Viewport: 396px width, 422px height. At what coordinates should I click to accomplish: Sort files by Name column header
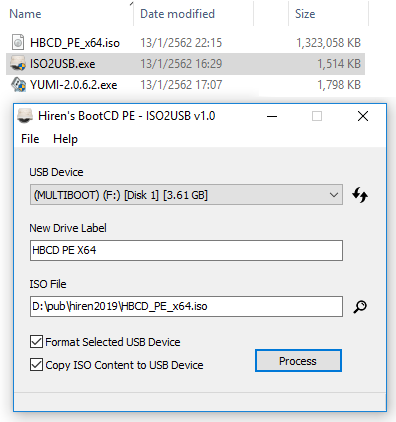coord(25,14)
